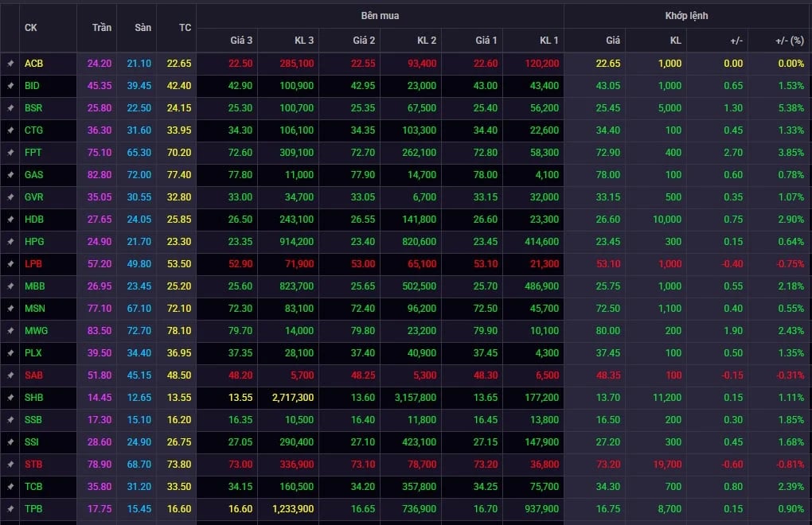Sort by the CK column header
This screenshot has width=812, height=525.
point(30,28)
